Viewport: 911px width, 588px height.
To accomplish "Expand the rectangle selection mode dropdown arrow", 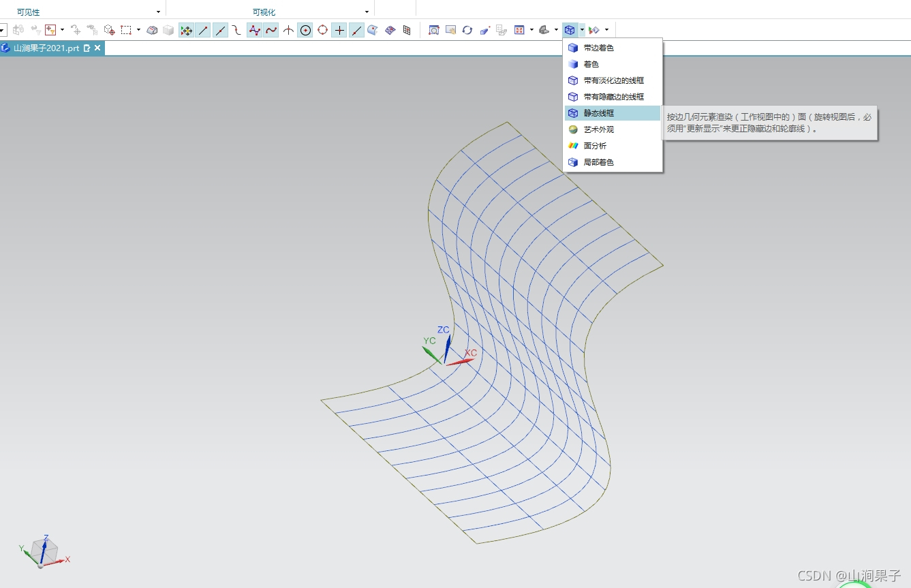I will click(x=138, y=30).
